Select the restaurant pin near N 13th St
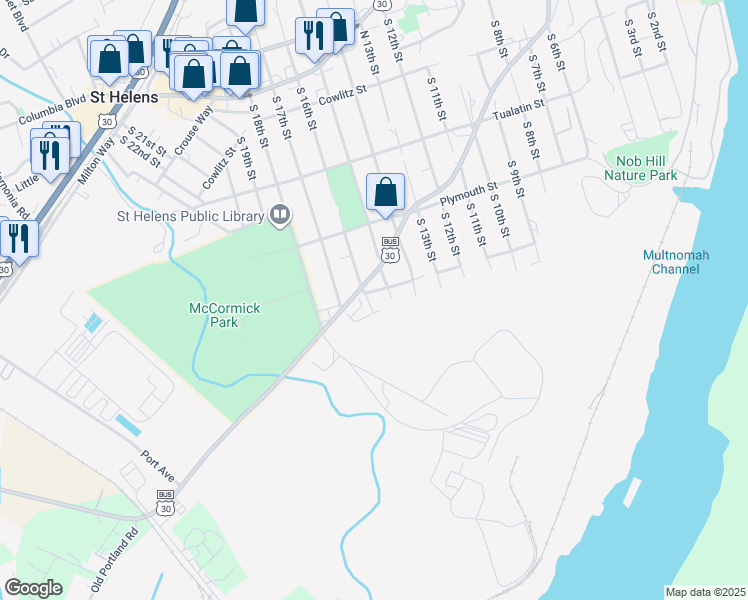748x600 pixels. tap(314, 39)
